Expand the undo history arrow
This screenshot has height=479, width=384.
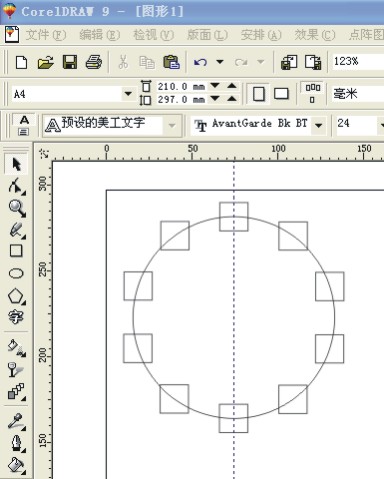point(220,62)
